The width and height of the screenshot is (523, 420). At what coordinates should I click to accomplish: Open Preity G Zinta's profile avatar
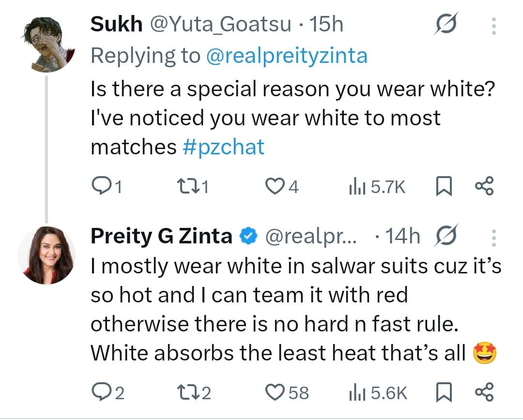(46, 254)
